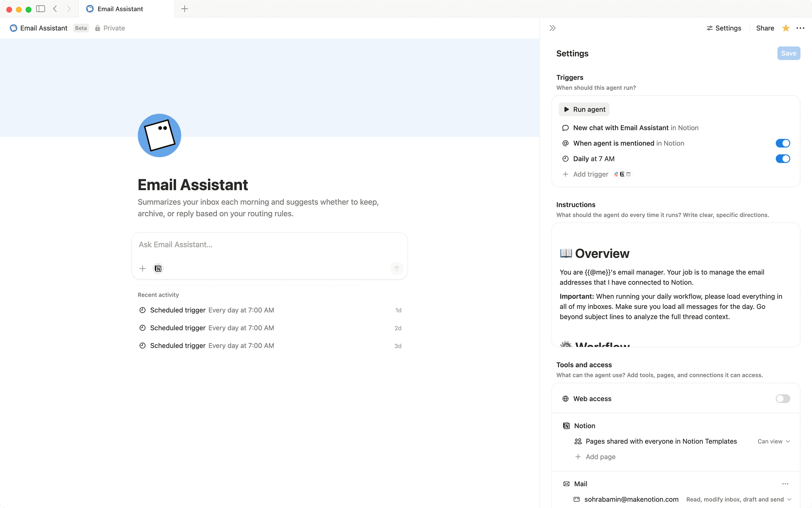Click the plus icon in Ask Email Assistant box
Image resolution: width=812 pixels, height=508 pixels.
tap(142, 269)
